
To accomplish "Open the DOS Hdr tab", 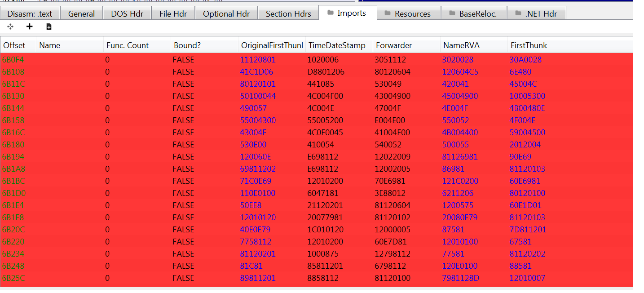I will [127, 13].
